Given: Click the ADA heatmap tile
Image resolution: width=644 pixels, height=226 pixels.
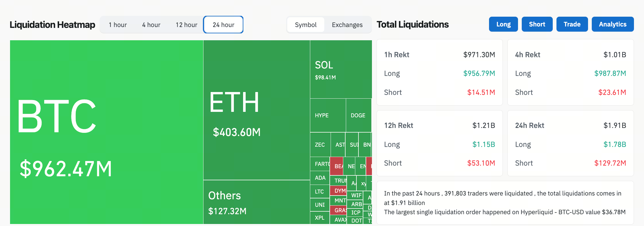Looking at the screenshot, I should [x=320, y=178].
